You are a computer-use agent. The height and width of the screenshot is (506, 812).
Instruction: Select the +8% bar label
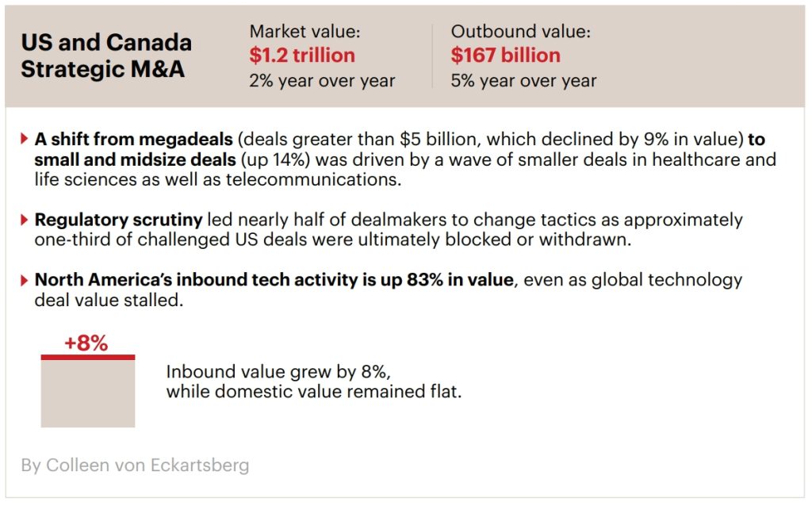coord(86,343)
